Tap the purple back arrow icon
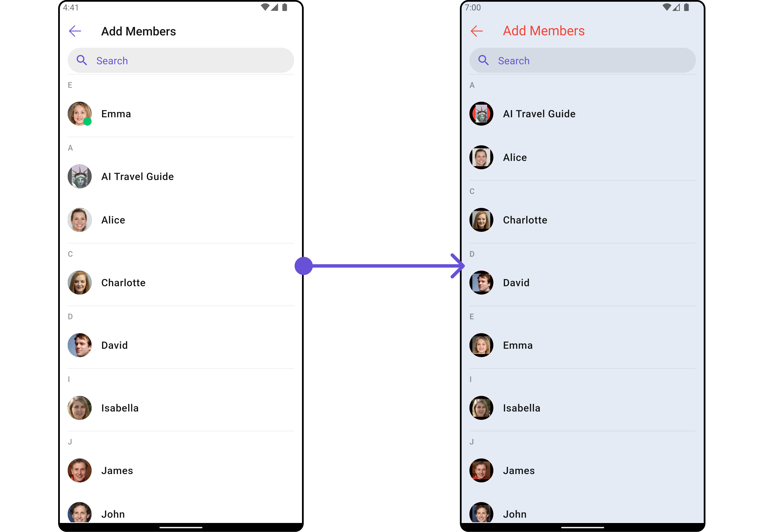 [x=75, y=31]
